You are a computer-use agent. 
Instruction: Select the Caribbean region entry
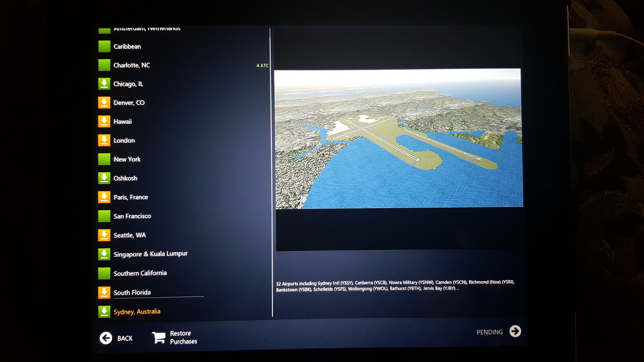(127, 47)
